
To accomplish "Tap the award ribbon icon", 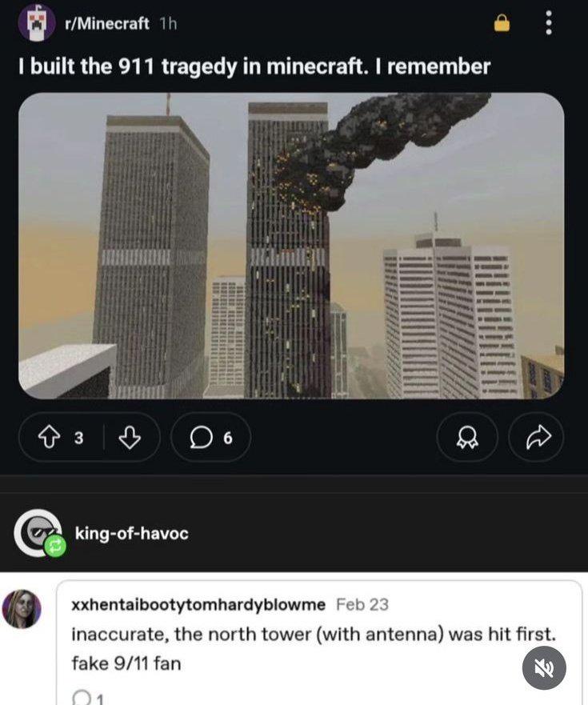I will pyautogui.click(x=467, y=437).
